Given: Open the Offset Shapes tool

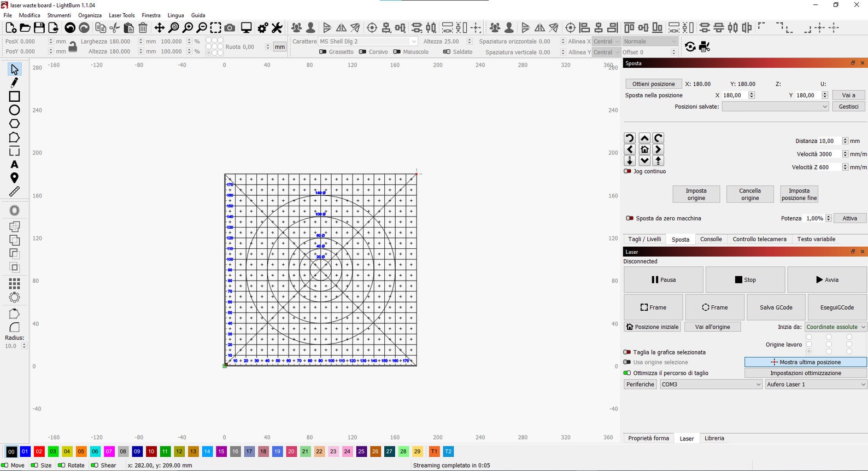Looking at the screenshot, I should [15, 211].
